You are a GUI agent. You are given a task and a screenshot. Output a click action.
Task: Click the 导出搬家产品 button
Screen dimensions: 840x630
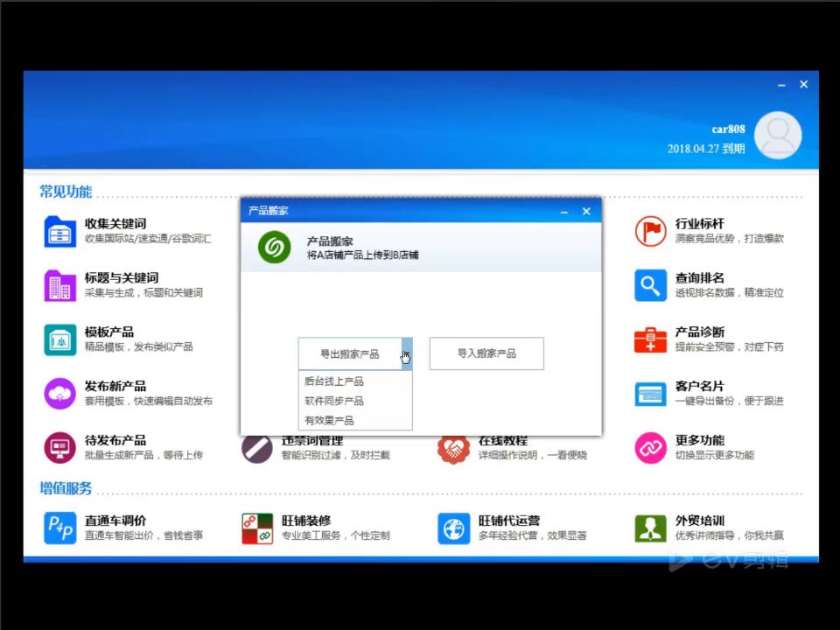tap(349, 353)
